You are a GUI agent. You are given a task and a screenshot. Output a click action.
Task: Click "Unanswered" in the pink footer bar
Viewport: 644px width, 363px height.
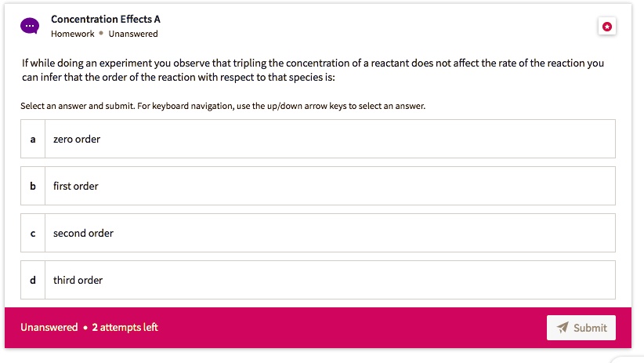pyautogui.click(x=49, y=327)
